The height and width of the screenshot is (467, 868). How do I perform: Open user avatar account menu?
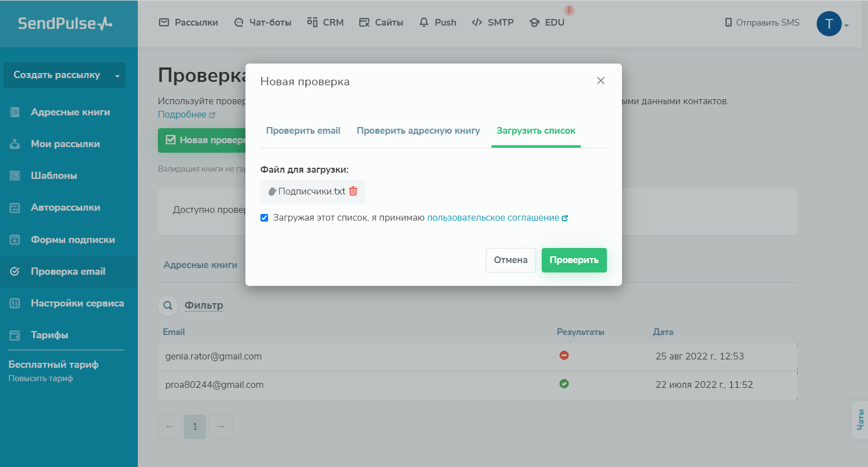pos(829,23)
